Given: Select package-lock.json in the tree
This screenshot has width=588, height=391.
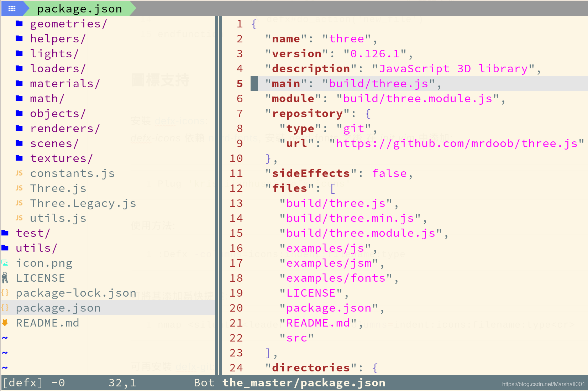Looking at the screenshot, I should coord(76,293).
